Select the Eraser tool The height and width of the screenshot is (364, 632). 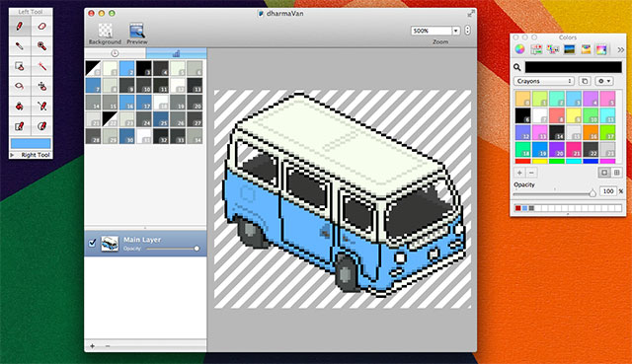tap(41, 27)
